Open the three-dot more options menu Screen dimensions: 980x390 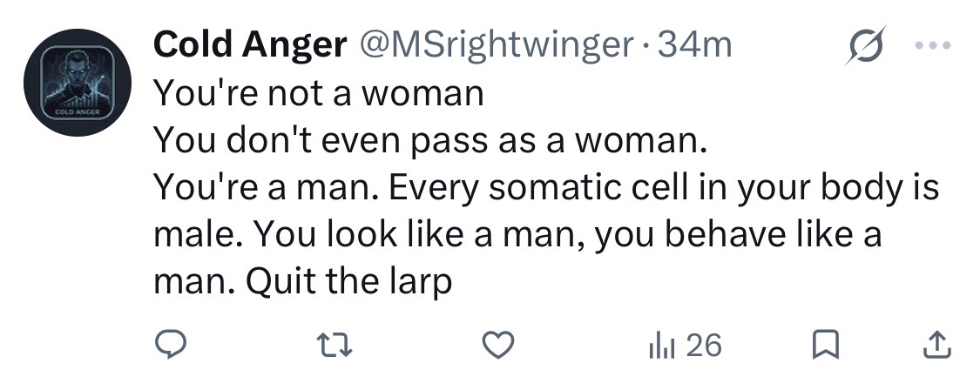click(932, 45)
